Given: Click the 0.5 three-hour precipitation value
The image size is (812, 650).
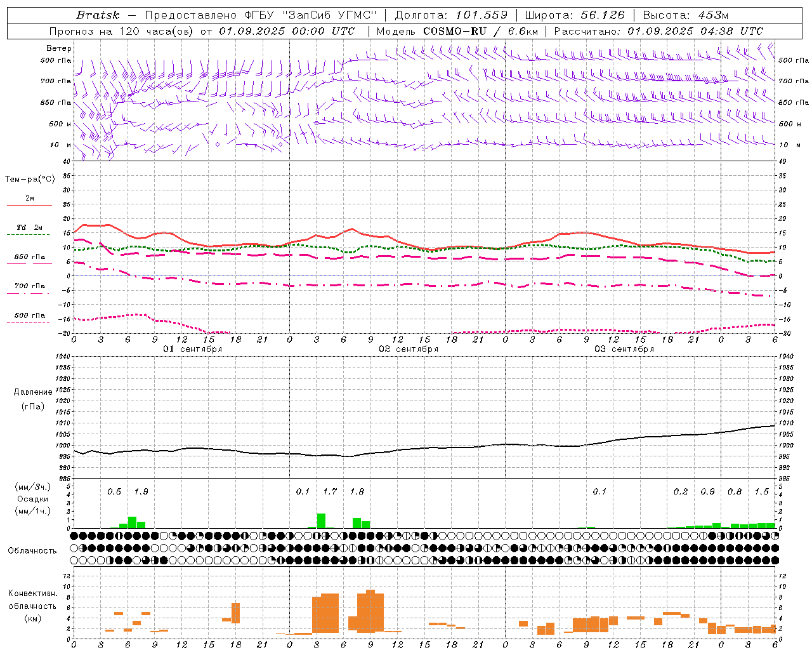Looking at the screenshot, I should tap(114, 492).
